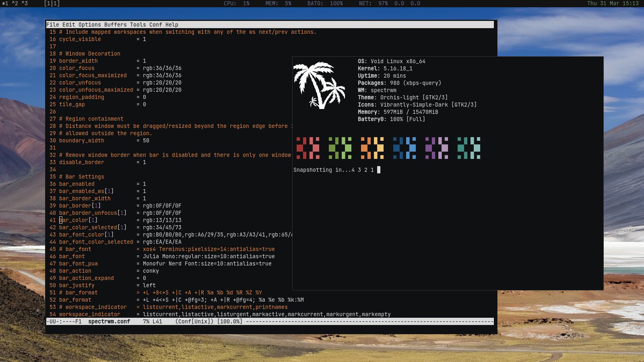Click the L41 line indicator in modeline
The width and height of the screenshot is (644, 362).
click(157, 321)
